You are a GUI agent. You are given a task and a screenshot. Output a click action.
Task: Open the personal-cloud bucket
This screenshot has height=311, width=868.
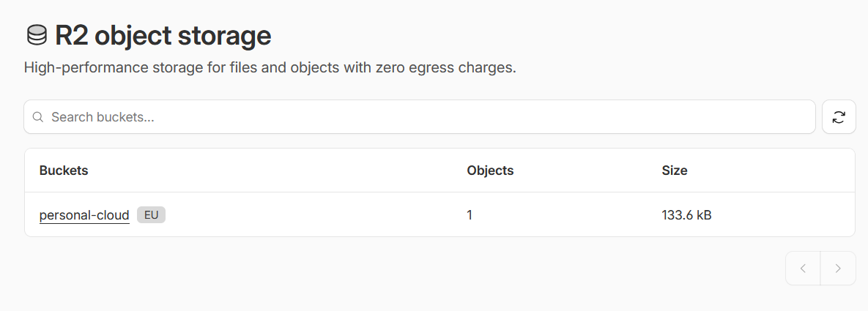(84, 215)
